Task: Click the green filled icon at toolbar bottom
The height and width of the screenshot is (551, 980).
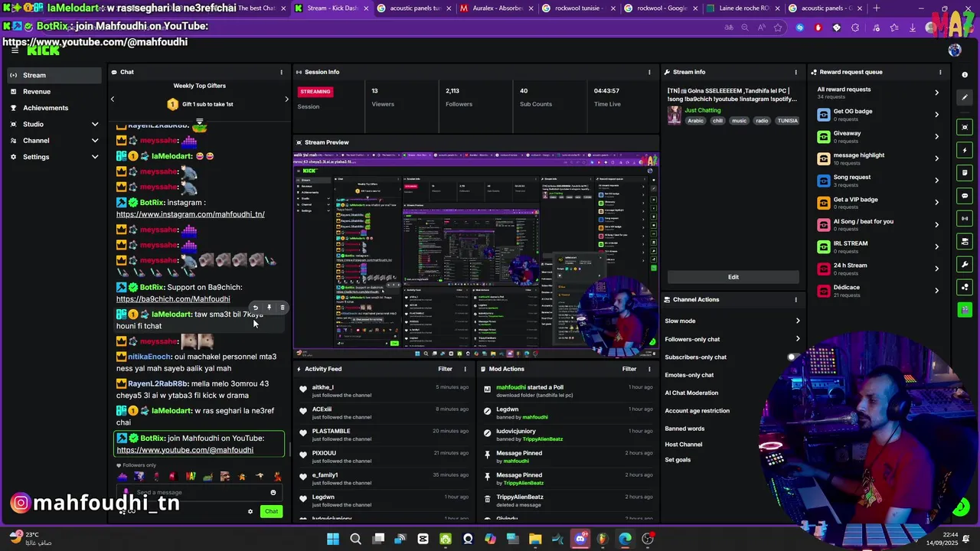Action: click(965, 310)
